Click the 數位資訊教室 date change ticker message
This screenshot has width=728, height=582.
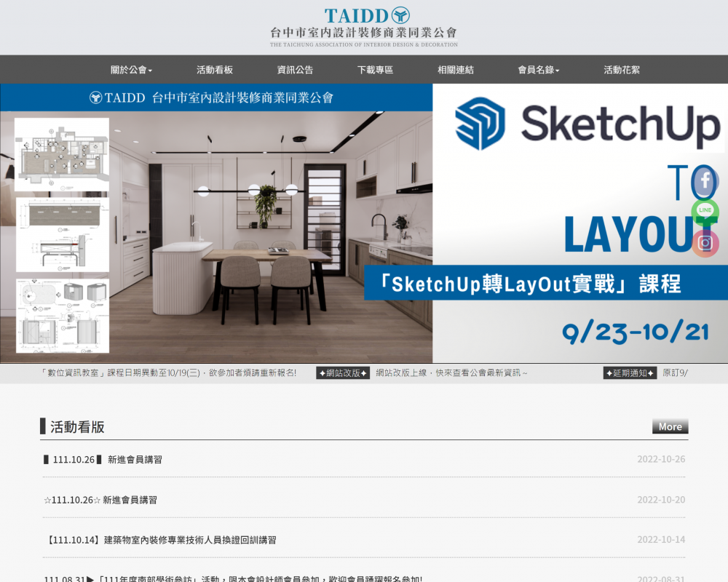(x=168, y=373)
